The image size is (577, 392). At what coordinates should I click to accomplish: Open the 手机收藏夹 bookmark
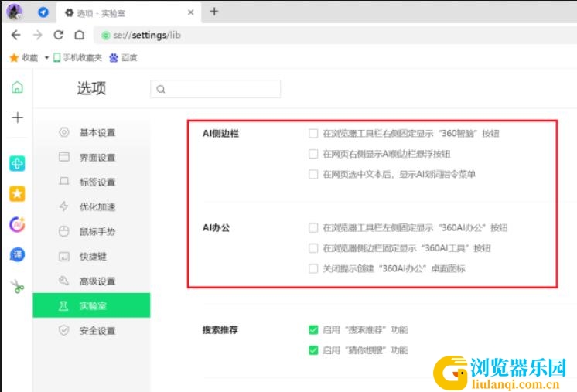point(77,58)
